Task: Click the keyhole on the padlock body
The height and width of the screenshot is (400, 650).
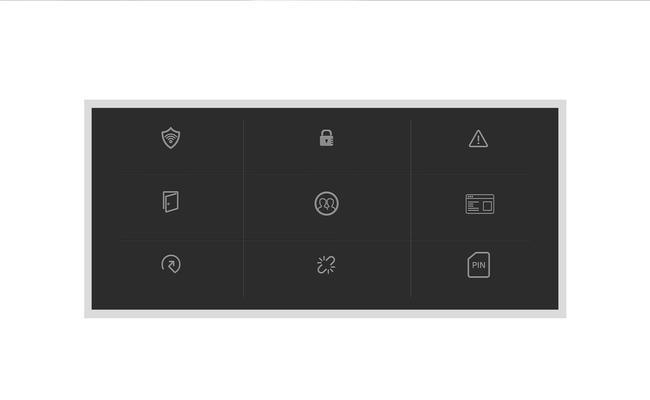Action: point(326,141)
